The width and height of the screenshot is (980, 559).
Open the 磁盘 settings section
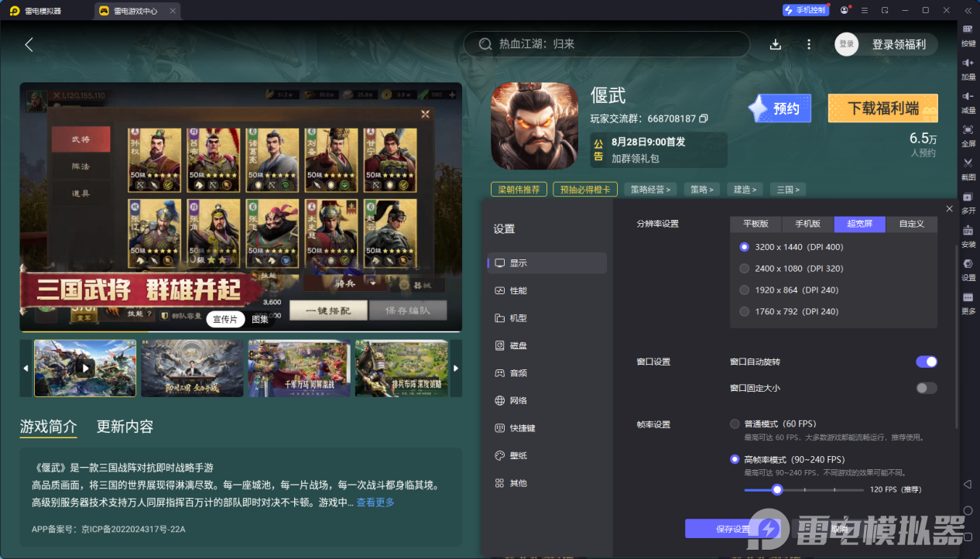pyautogui.click(x=547, y=345)
